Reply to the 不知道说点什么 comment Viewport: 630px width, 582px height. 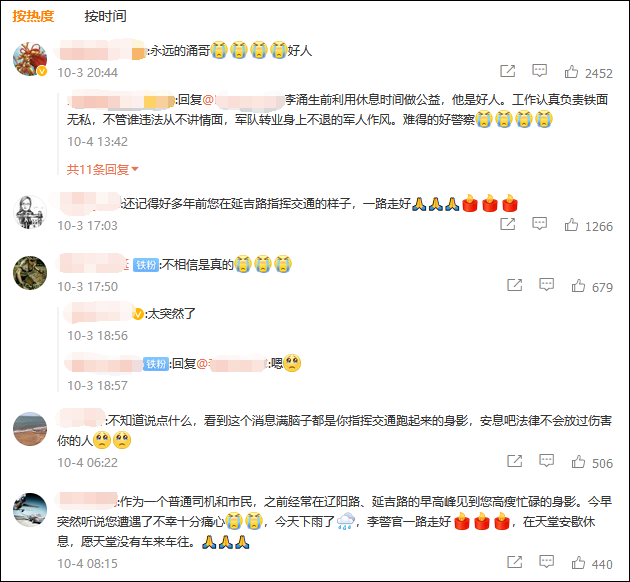pos(546,460)
